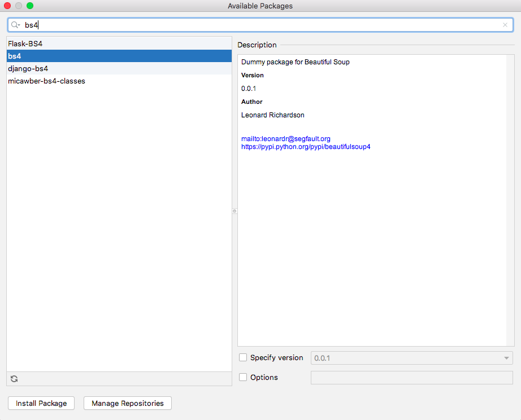Enable the Options checkbox
Image resolution: width=521 pixels, height=420 pixels.
pyautogui.click(x=243, y=377)
